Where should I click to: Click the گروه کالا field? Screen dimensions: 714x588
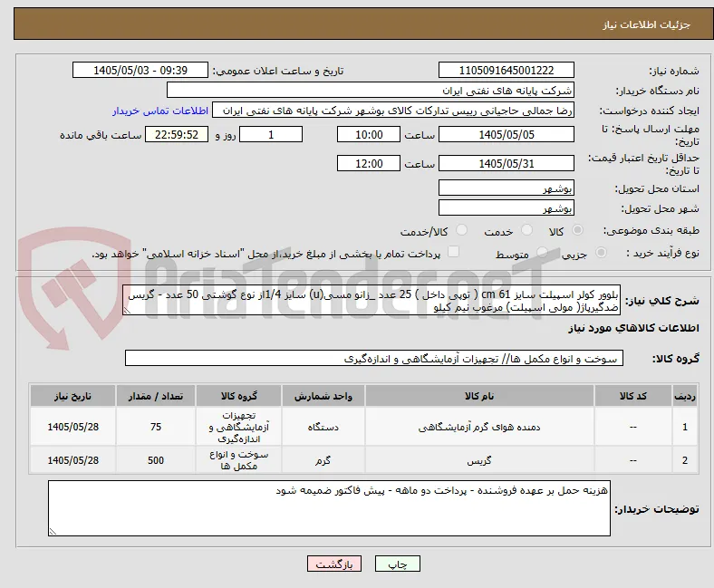pos(374,359)
